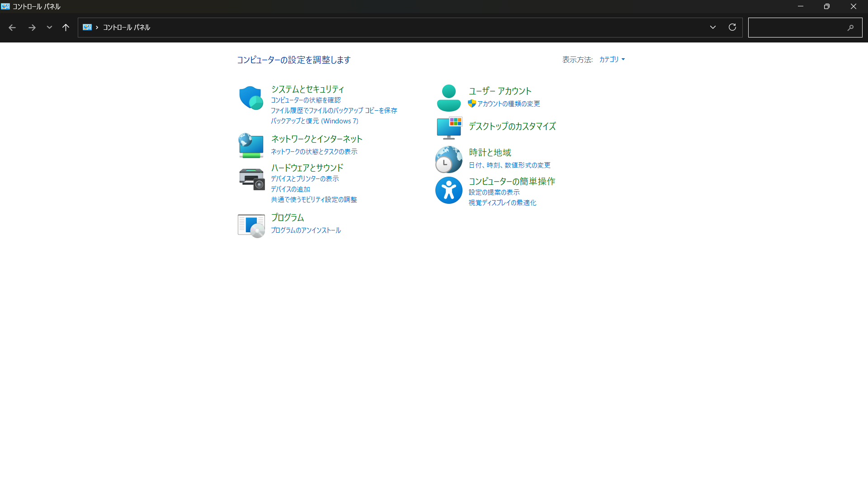Click 日付、時刻、数値形式の変更 link
868x502 pixels.
(x=509, y=165)
